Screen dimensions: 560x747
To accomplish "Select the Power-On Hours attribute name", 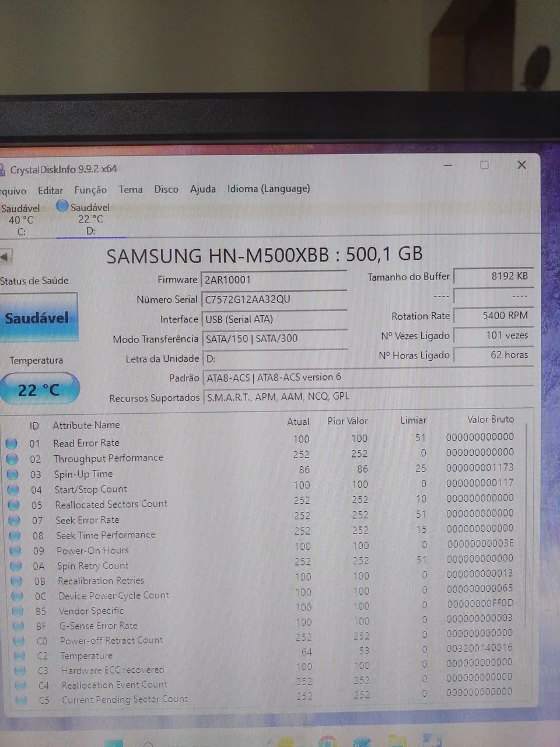I will coord(93,550).
